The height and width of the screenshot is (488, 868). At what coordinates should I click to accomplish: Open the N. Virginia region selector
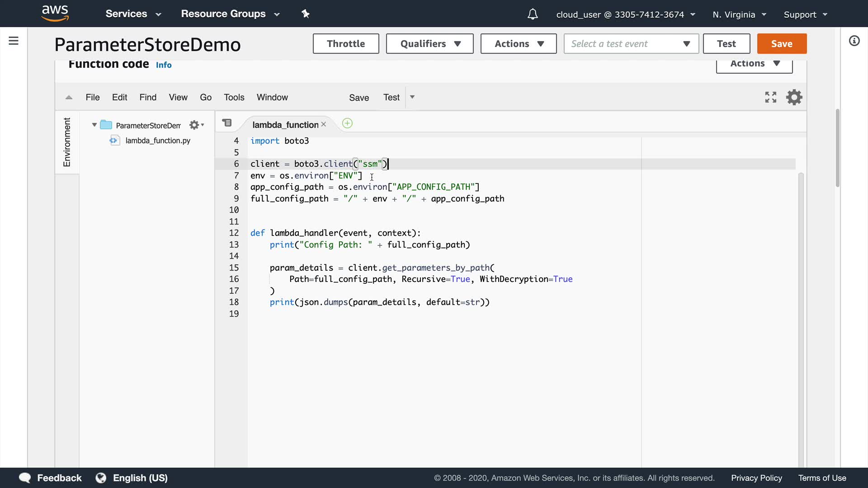(739, 14)
